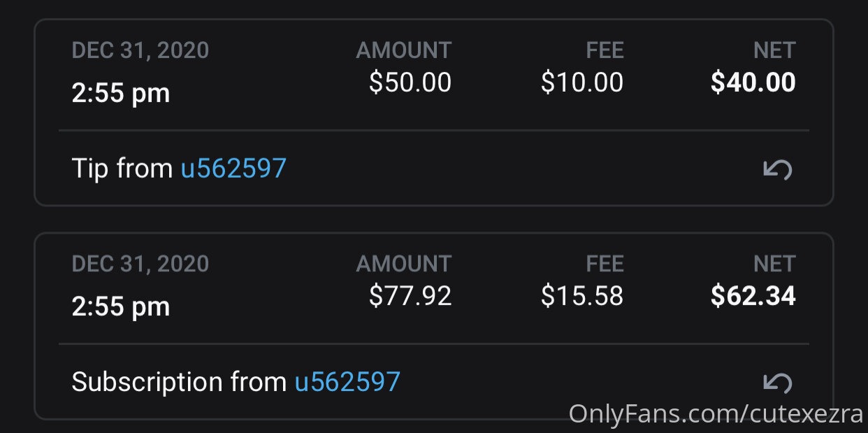Select the 2:55 pm time on Tip card
The height and width of the screenshot is (433, 868).
tap(121, 93)
